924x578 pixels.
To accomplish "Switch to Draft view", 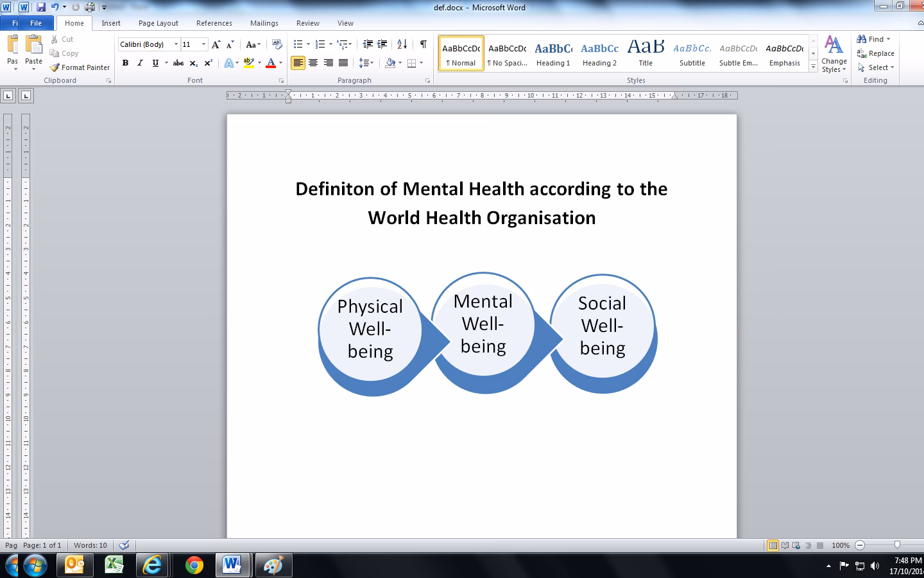I will (x=820, y=545).
